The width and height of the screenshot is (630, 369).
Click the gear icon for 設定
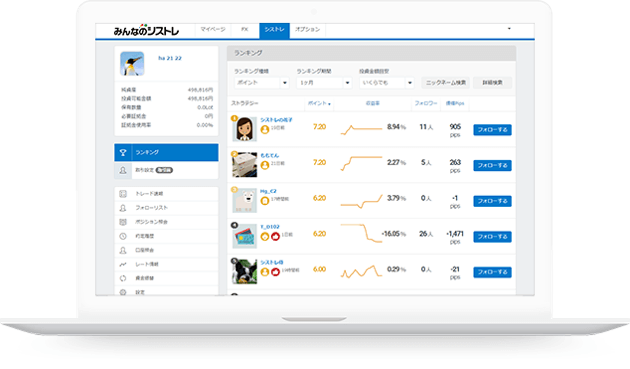(x=123, y=292)
